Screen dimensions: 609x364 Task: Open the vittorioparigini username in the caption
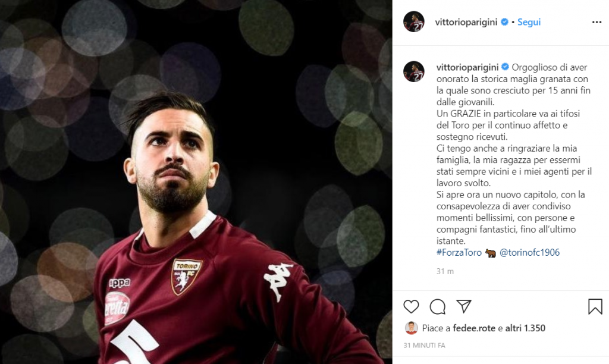pos(467,67)
